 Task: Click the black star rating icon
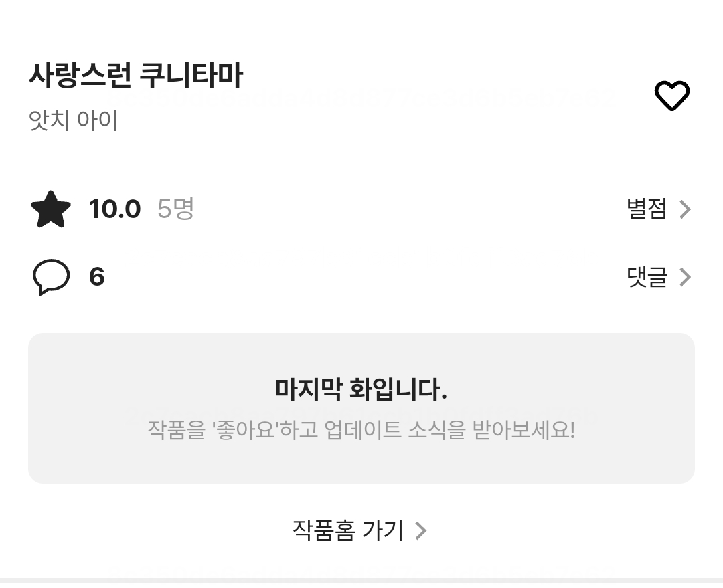point(51,209)
